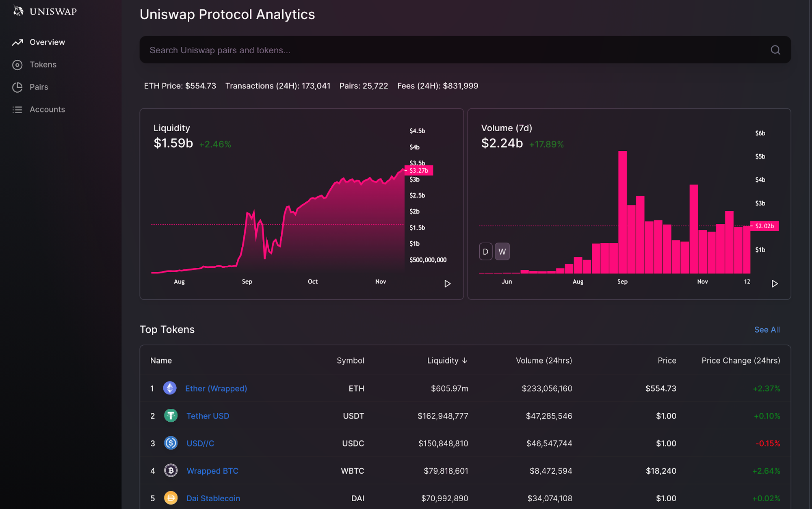Sort tokens by Liquidity column

pyautogui.click(x=447, y=361)
